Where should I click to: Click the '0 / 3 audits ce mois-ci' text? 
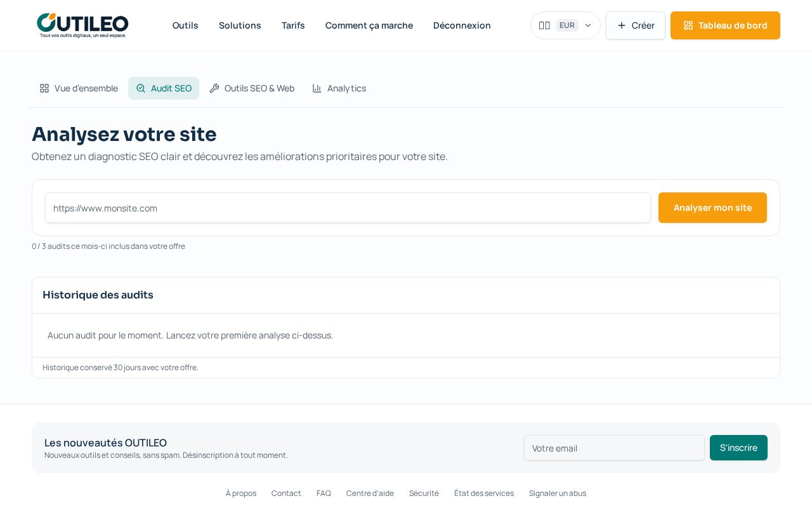108,246
